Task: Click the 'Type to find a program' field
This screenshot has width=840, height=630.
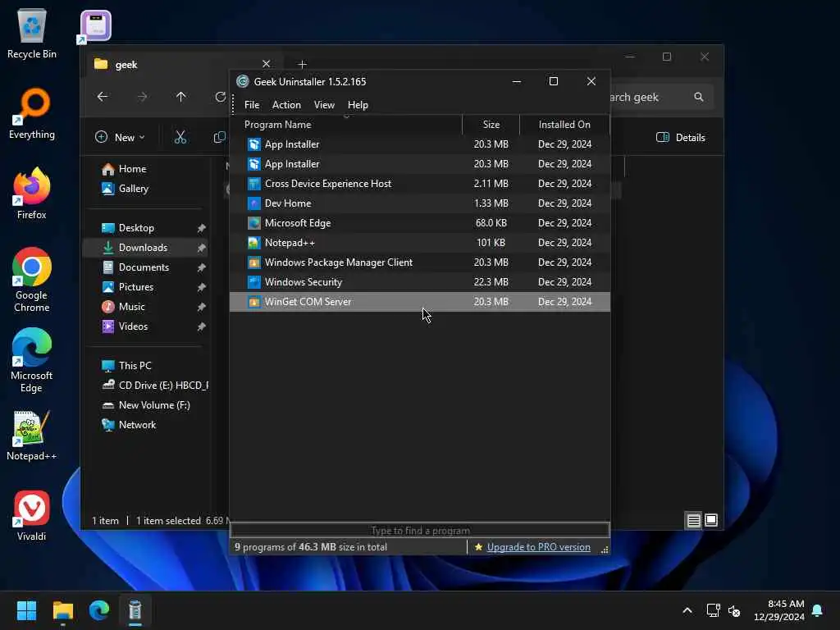Action: (x=420, y=531)
